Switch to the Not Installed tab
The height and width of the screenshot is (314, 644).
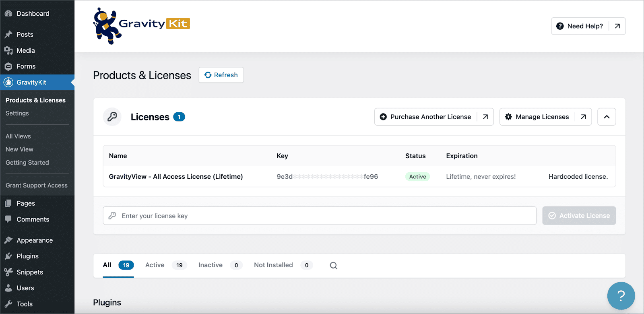coord(283,265)
